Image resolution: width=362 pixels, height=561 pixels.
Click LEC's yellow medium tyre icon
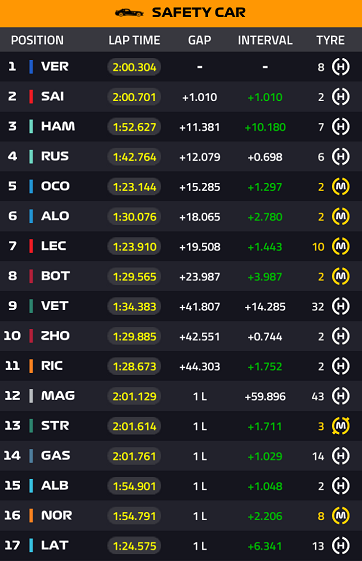click(x=341, y=246)
